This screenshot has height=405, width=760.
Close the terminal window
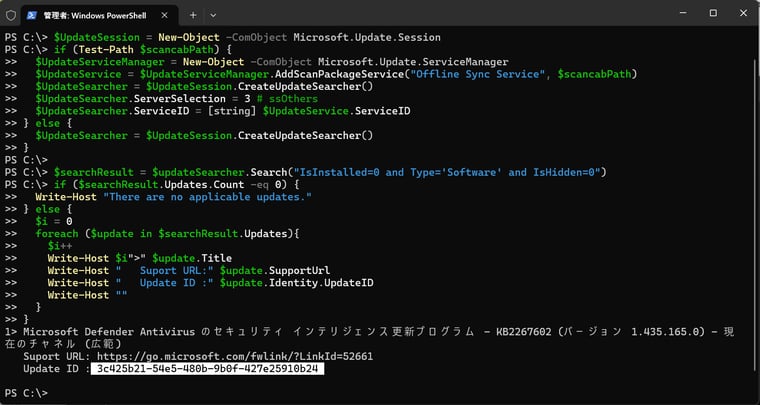coord(743,13)
